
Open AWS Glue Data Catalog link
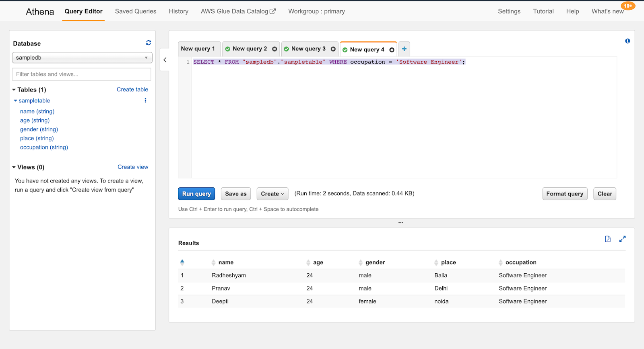coord(238,11)
